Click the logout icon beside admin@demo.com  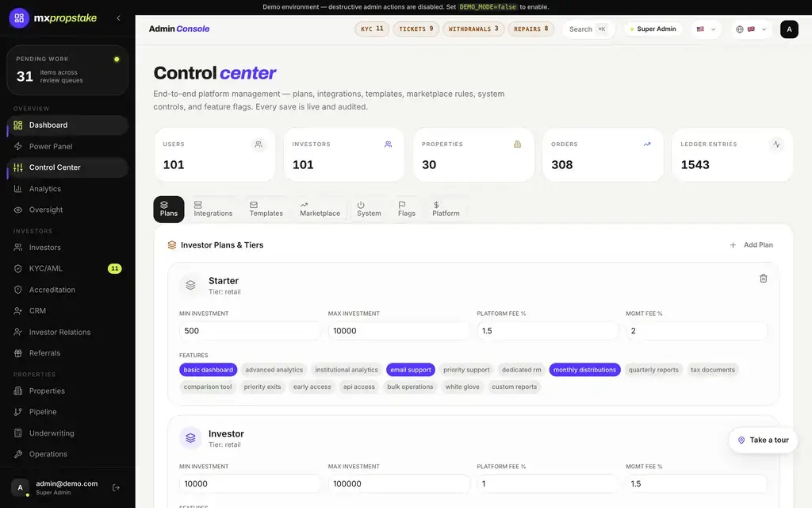[x=116, y=487]
